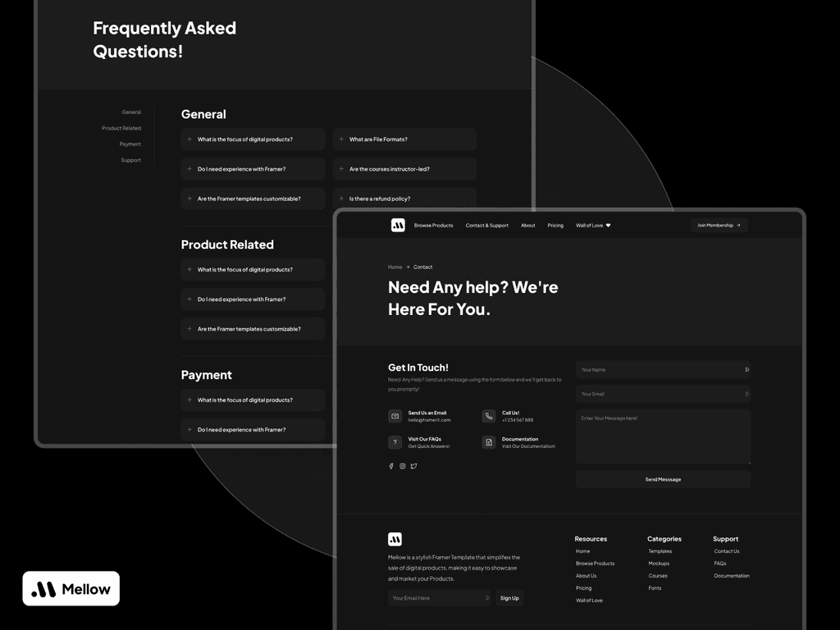
Task: Expand Product Related 'Do I need experience with Framer?'
Action: point(253,299)
